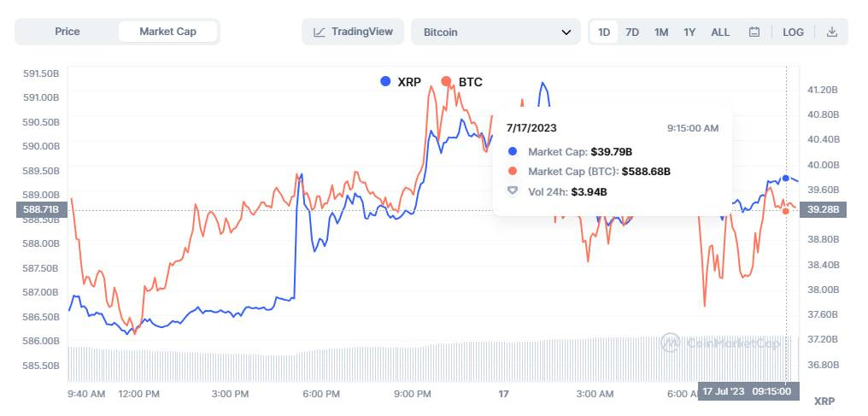The width and height of the screenshot is (868, 416).
Task: Switch to the Price tab
Action: click(x=67, y=32)
